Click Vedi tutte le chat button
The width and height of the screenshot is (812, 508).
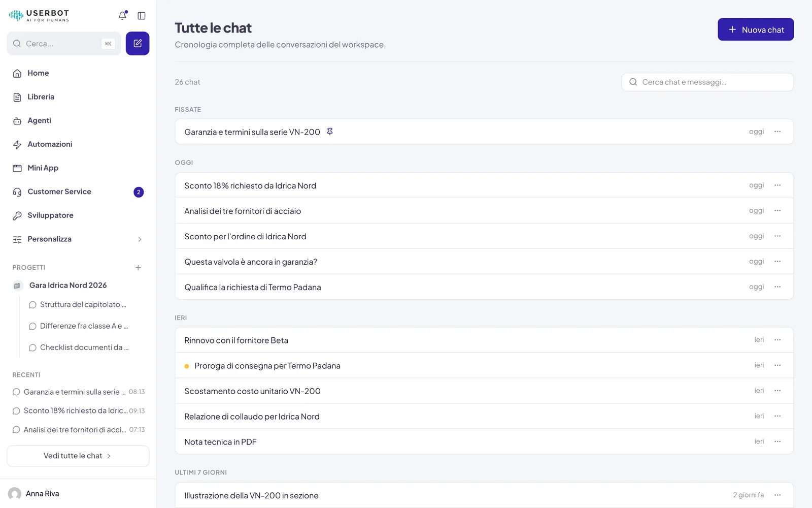78,456
